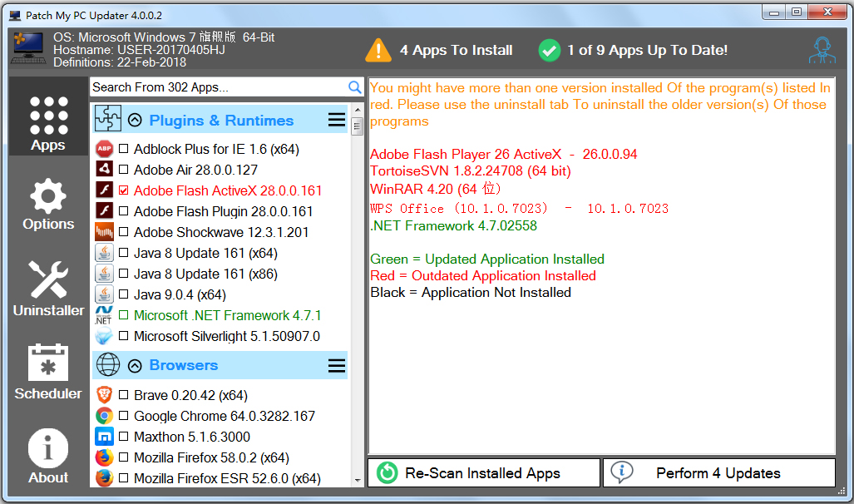Click the Java 8 Update 161 (x64) icon
Image resolution: width=854 pixels, height=504 pixels.
[104, 253]
